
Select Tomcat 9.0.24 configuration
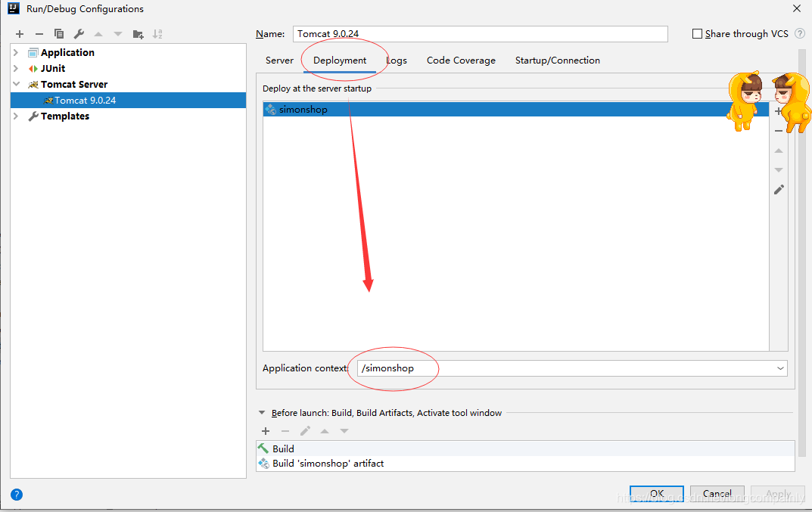coord(128,101)
